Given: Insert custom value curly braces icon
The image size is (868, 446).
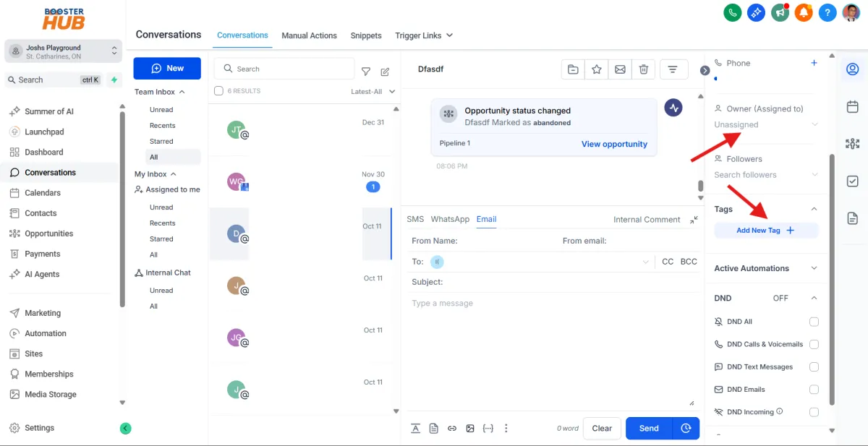Looking at the screenshot, I should point(488,428).
